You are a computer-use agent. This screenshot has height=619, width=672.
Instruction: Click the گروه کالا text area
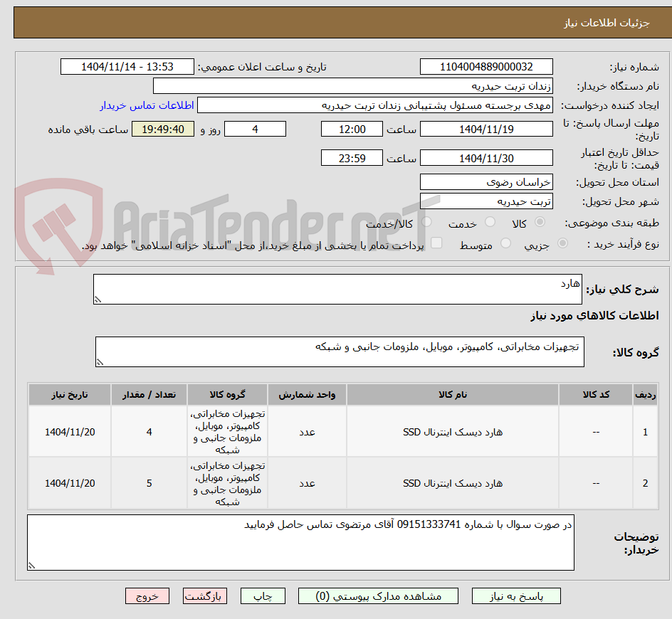(x=340, y=351)
